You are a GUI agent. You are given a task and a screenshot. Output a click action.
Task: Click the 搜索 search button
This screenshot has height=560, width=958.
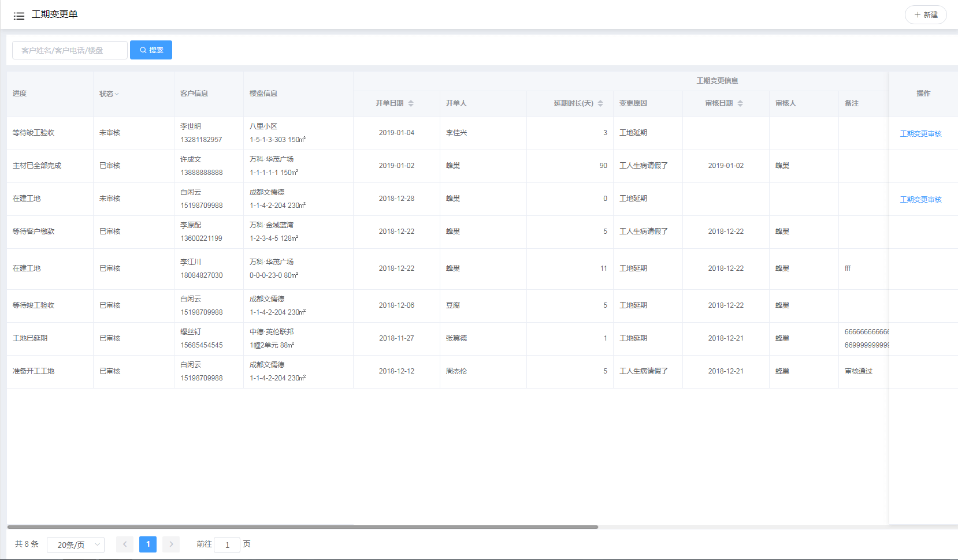pos(151,50)
